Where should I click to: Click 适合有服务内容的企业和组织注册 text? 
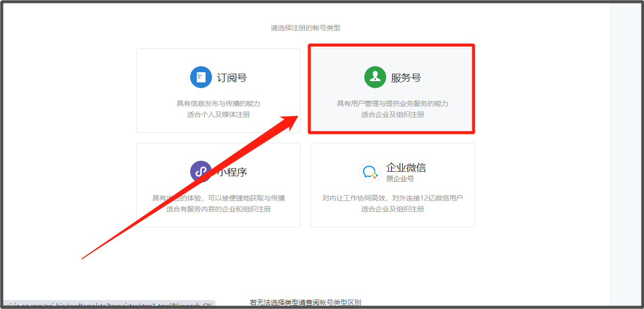click(x=218, y=209)
